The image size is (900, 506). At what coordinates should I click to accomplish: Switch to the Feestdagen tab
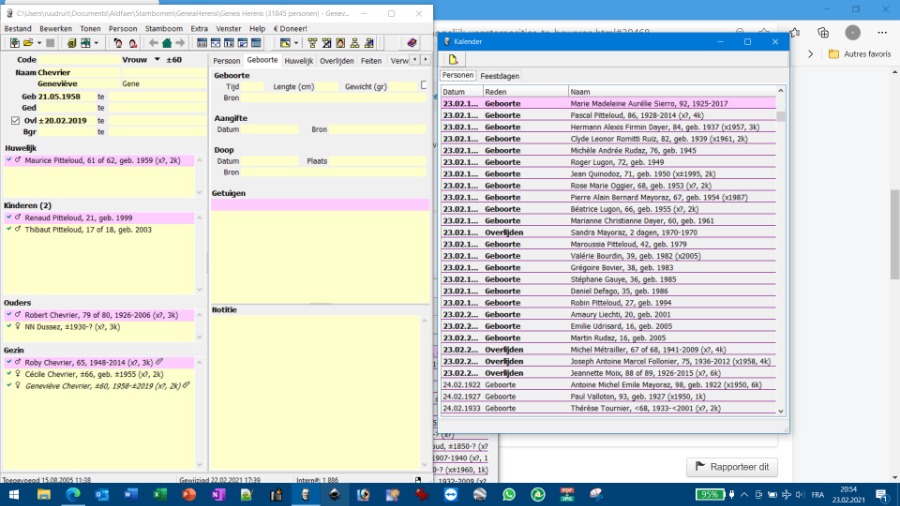(500, 76)
